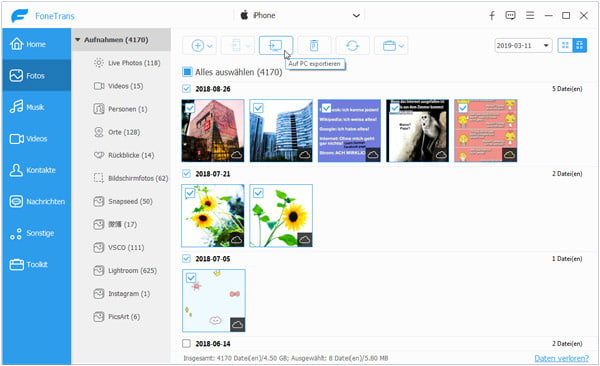This screenshot has height=366, width=600.
Task: Uncheck the 2018-07-21 date group checkbox
Action: click(186, 174)
